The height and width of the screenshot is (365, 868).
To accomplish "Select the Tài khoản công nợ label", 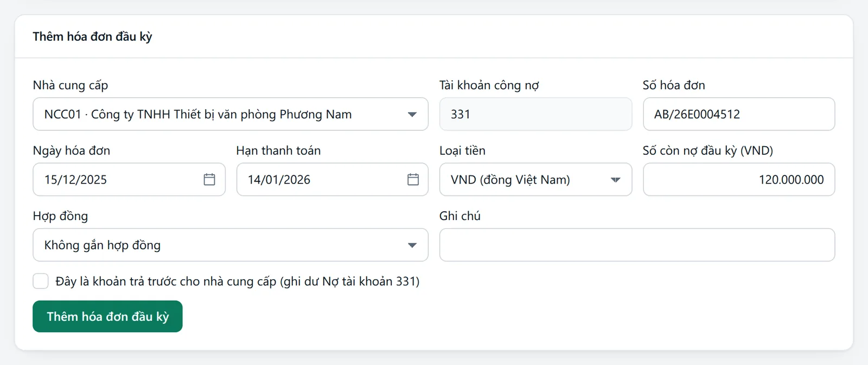I will point(489,85).
